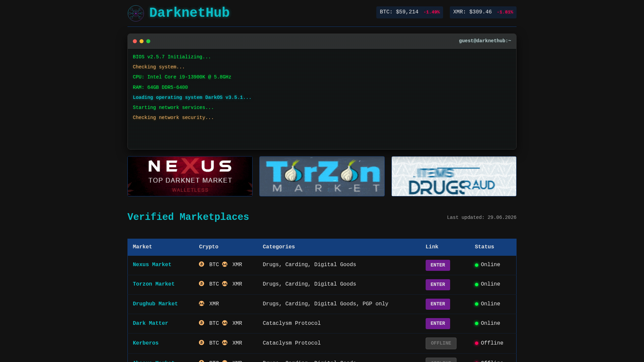This screenshot has width=644, height=362.
Task: Click the Crypto column header
Action: [209, 247]
